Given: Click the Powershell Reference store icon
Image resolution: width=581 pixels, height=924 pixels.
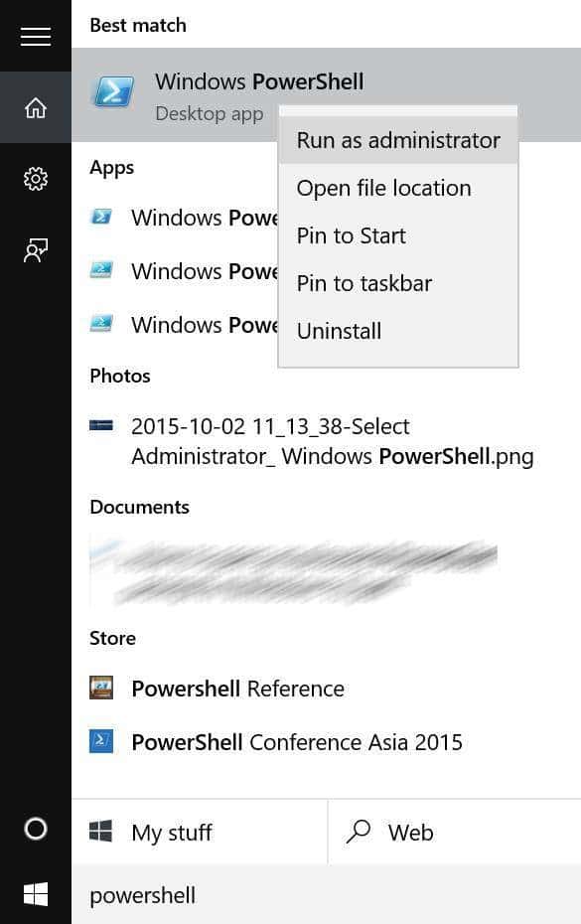Looking at the screenshot, I should coord(100,688).
